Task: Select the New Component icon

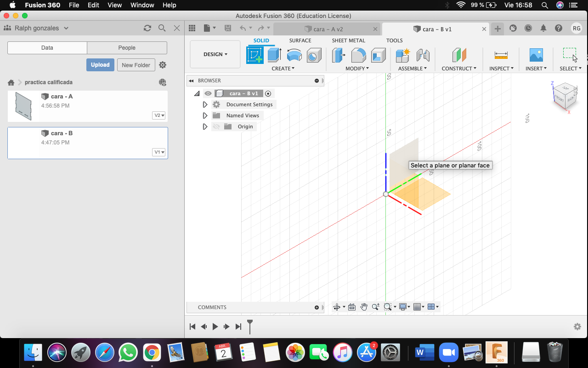Action: point(403,56)
